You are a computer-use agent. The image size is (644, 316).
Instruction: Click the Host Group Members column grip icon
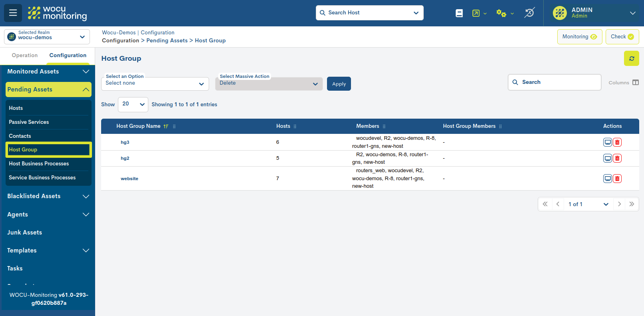pyautogui.click(x=500, y=126)
